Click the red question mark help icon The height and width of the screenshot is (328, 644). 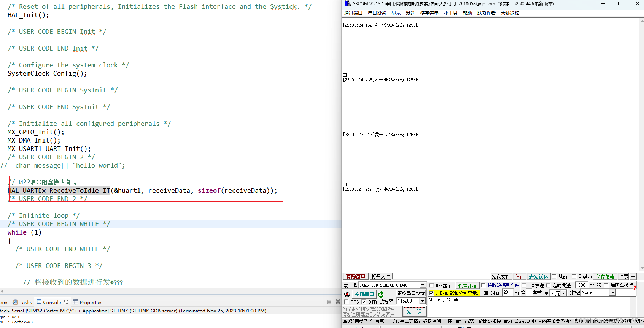(635, 288)
